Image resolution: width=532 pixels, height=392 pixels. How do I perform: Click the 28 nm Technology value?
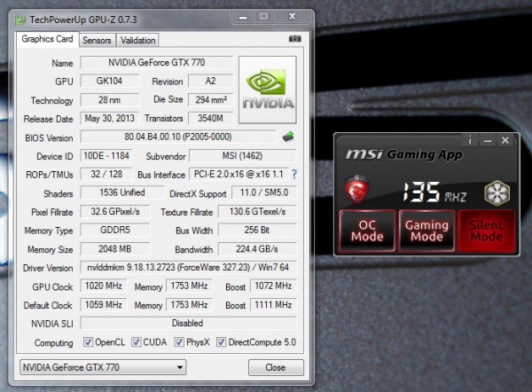click(110, 100)
